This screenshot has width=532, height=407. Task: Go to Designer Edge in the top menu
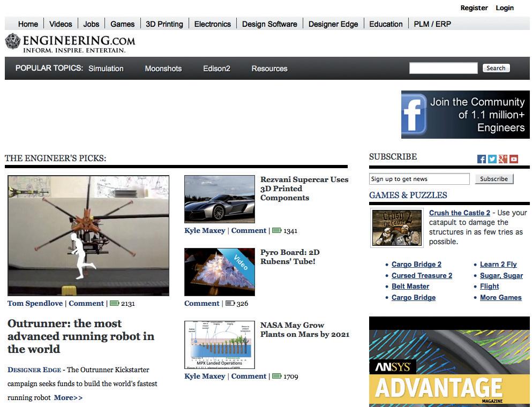click(x=333, y=24)
